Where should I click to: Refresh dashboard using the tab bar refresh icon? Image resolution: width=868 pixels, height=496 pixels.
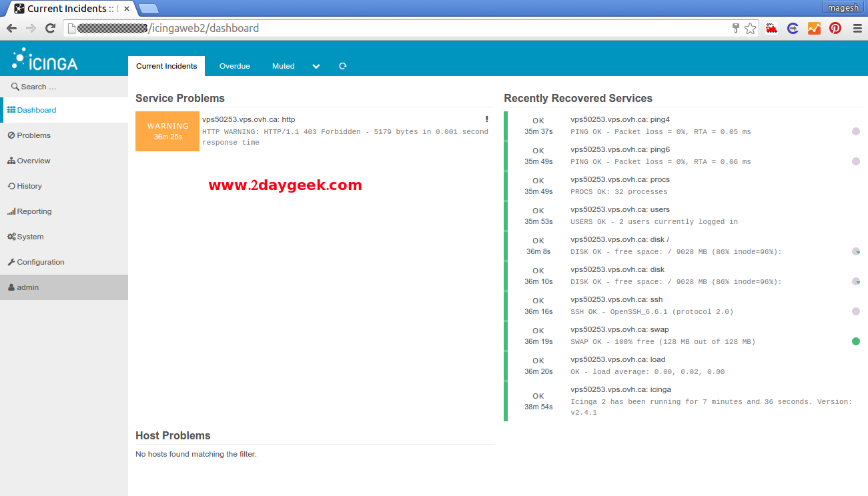coord(343,66)
